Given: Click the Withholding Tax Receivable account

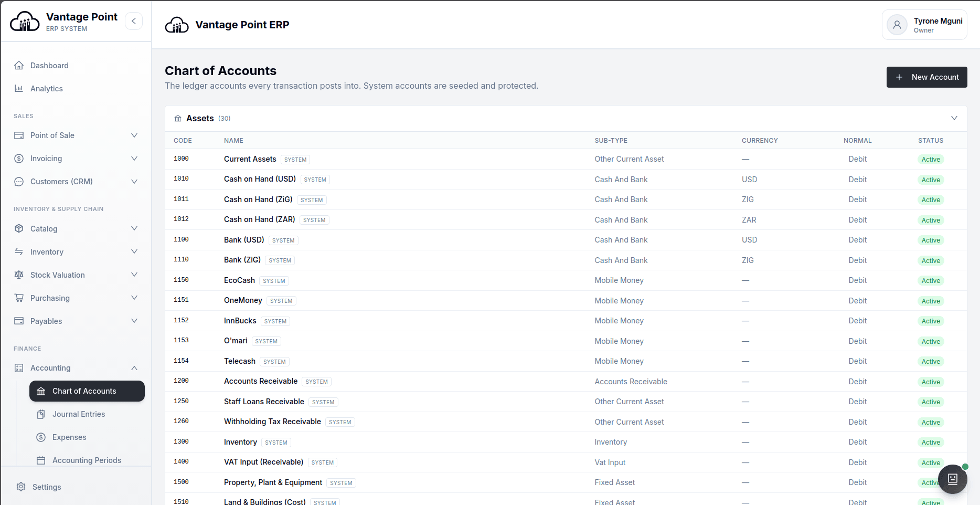Looking at the screenshot, I should click(272, 422).
